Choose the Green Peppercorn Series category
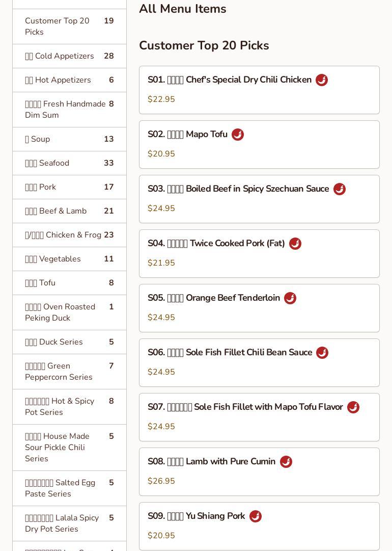 (x=69, y=372)
